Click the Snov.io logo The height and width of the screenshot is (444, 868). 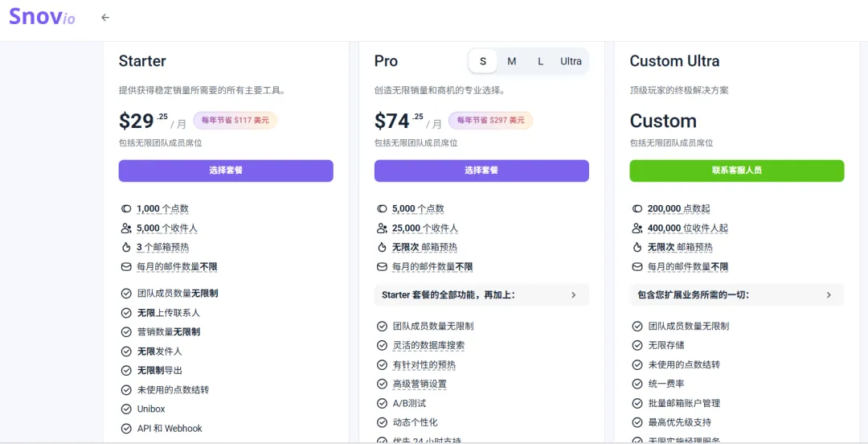[42, 17]
